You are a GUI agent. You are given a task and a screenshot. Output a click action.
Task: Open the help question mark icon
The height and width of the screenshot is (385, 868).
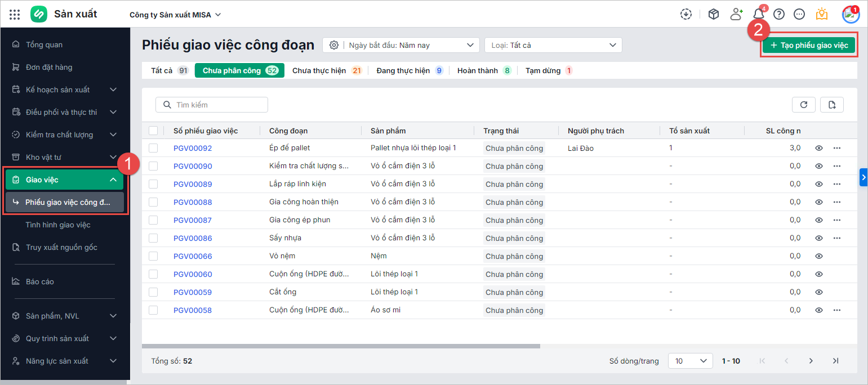[779, 15]
